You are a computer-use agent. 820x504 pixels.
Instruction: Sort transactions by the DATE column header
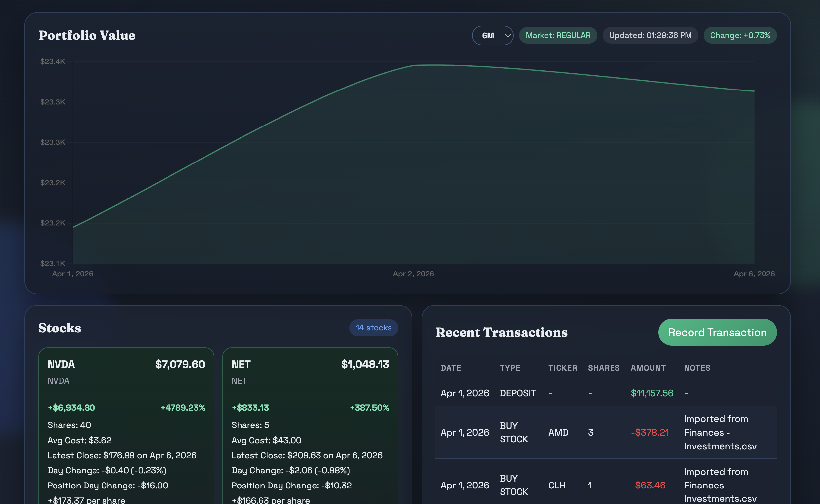pos(451,368)
